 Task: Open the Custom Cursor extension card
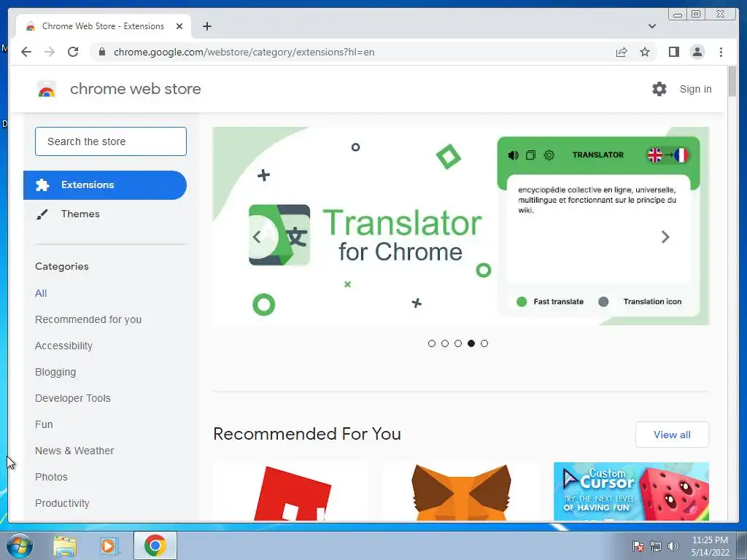(x=631, y=491)
